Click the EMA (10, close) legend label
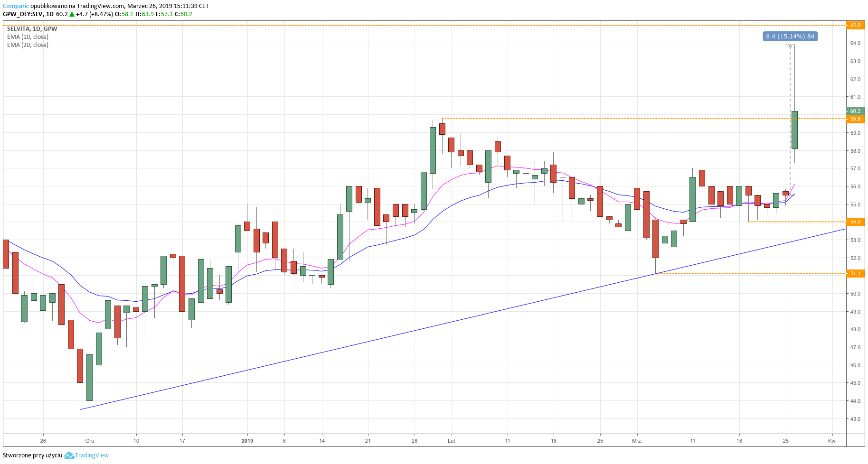Screen dimensions: 868x464 click(28, 37)
